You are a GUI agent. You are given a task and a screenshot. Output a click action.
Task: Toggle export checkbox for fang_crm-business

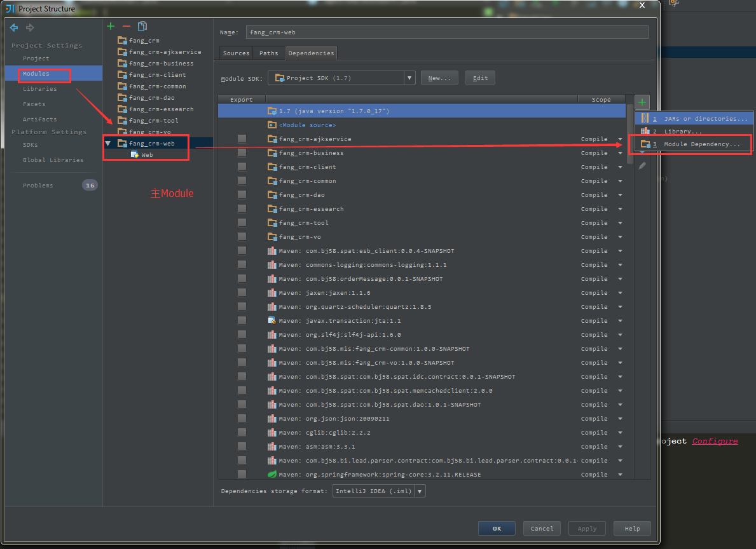tap(242, 152)
